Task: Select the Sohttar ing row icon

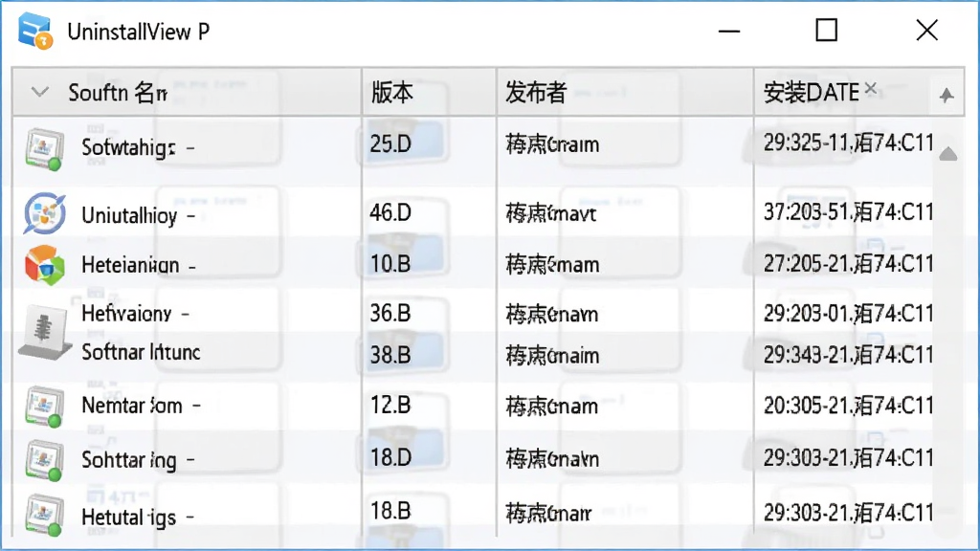Action: (44, 460)
